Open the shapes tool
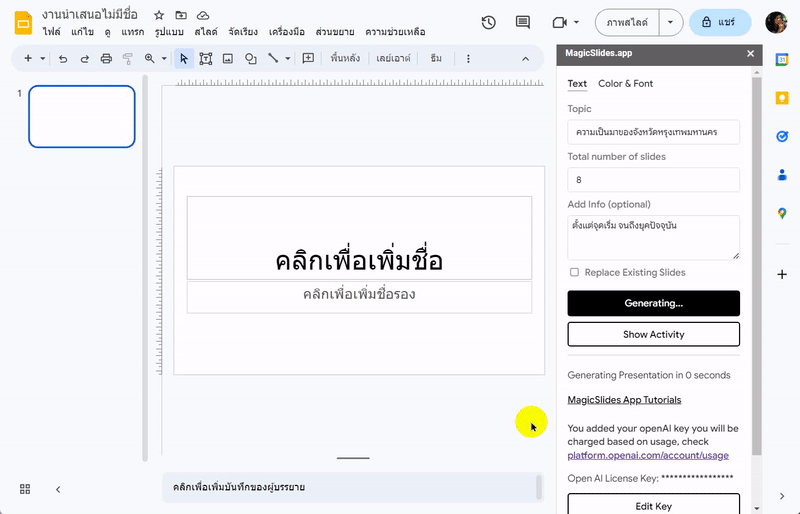 pyautogui.click(x=251, y=59)
